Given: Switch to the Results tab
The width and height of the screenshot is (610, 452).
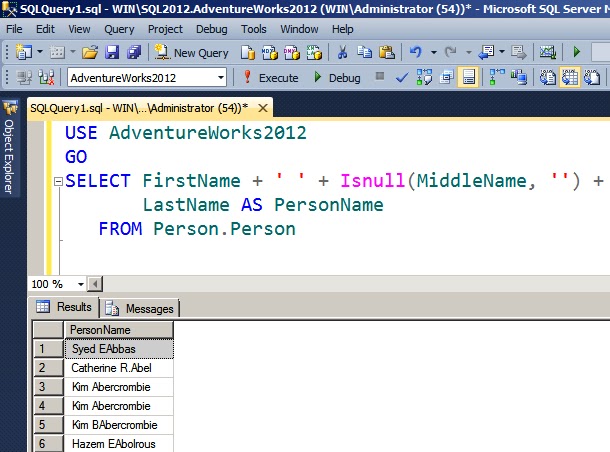Looking at the screenshot, I should (64, 307).
